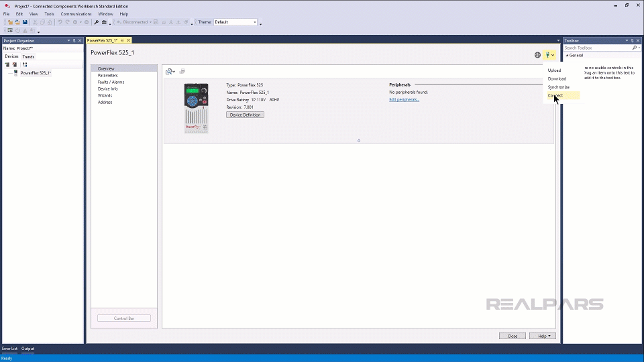Open the magnifier view dropdown icon
The width and height of the screenshot is (644, 362).
170,72
